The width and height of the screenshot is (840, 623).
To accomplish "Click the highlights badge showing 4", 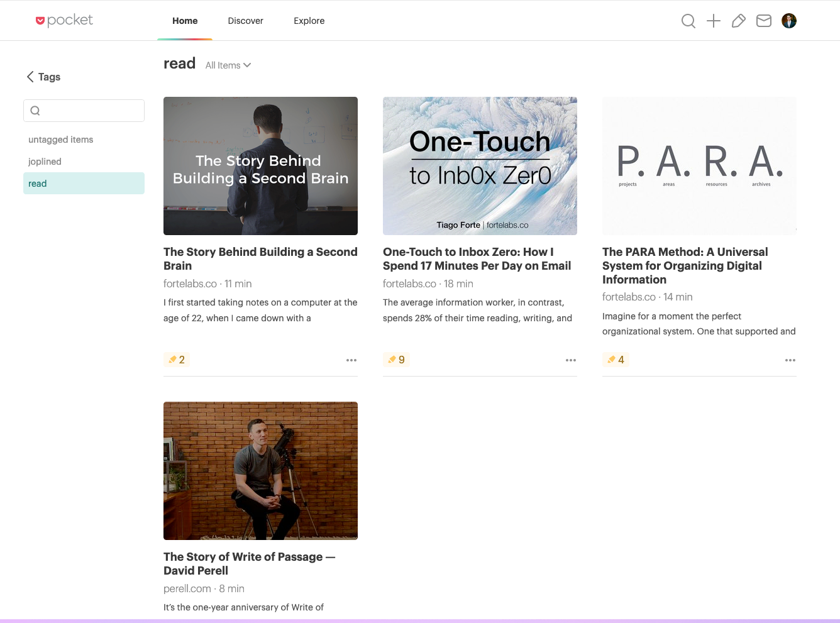I will [x=616, y=360].
